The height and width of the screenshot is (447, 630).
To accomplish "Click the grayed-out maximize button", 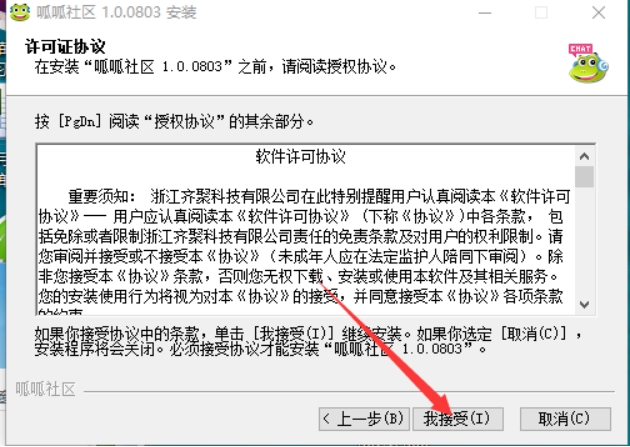I will point(541,13).
